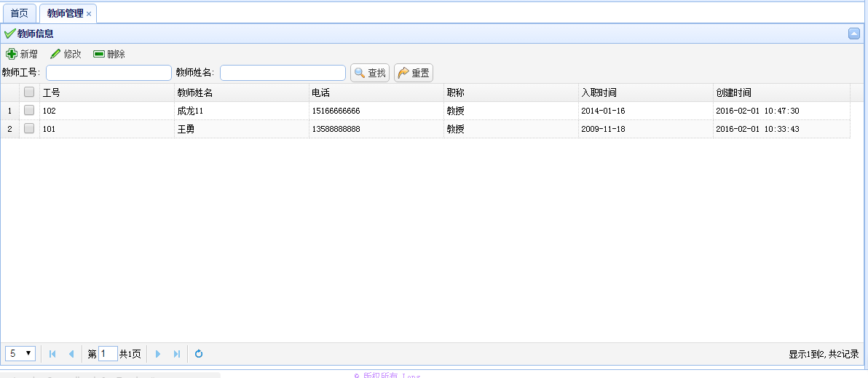Sort by the 入职时间 column header
The image size is (868, 378).
click(599, 92)
